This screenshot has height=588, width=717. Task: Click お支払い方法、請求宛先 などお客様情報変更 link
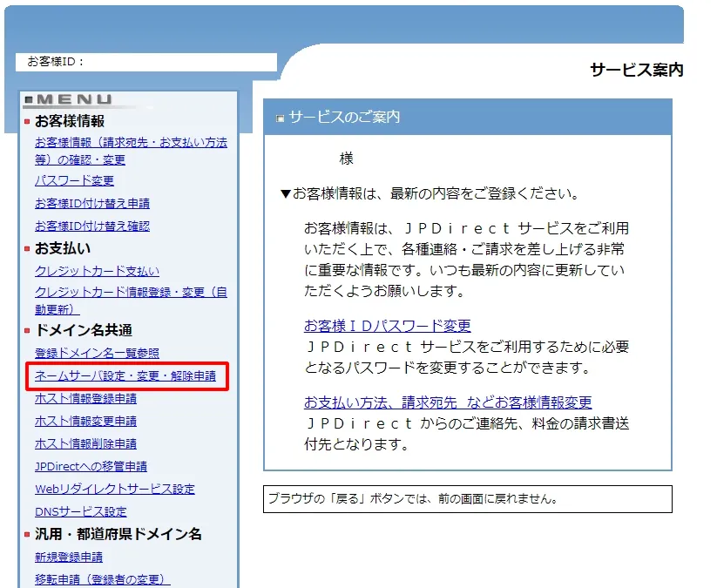coord(448,402)
